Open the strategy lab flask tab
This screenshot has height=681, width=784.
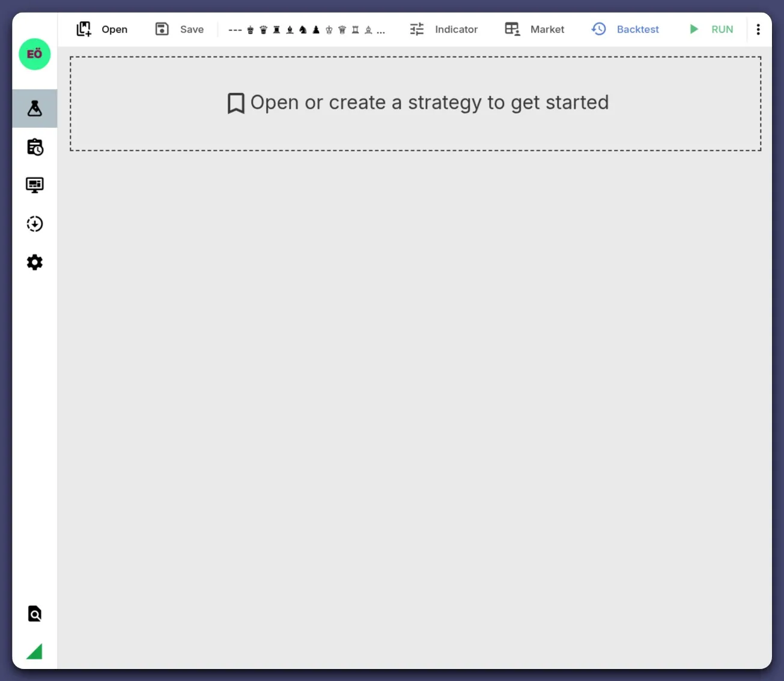[35, 109]
